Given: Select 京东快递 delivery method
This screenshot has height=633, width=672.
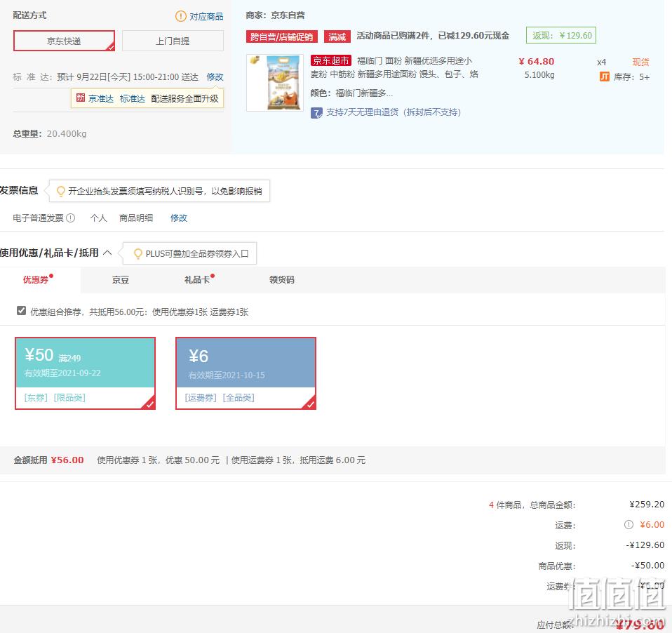Looking at the screenshot, I should click(64, 41).
